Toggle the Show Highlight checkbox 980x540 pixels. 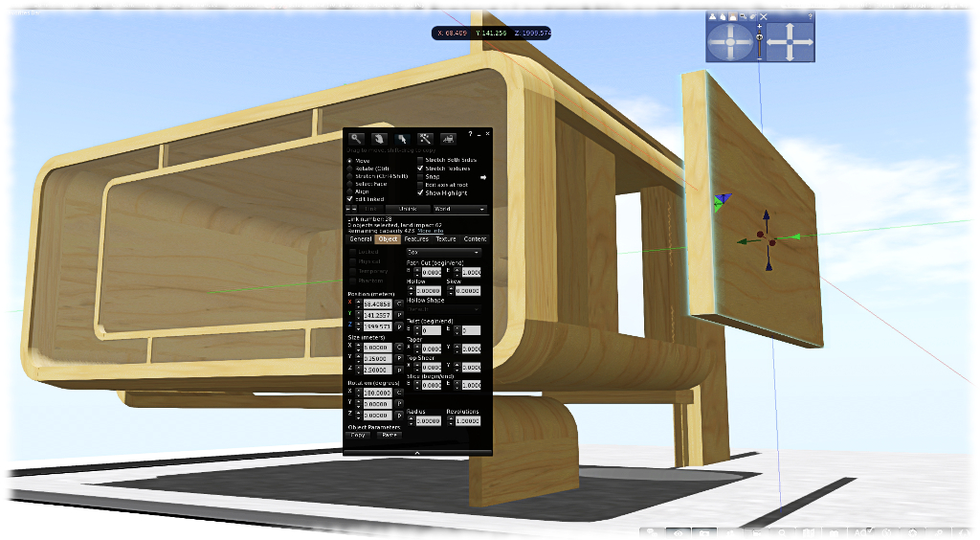420,192
